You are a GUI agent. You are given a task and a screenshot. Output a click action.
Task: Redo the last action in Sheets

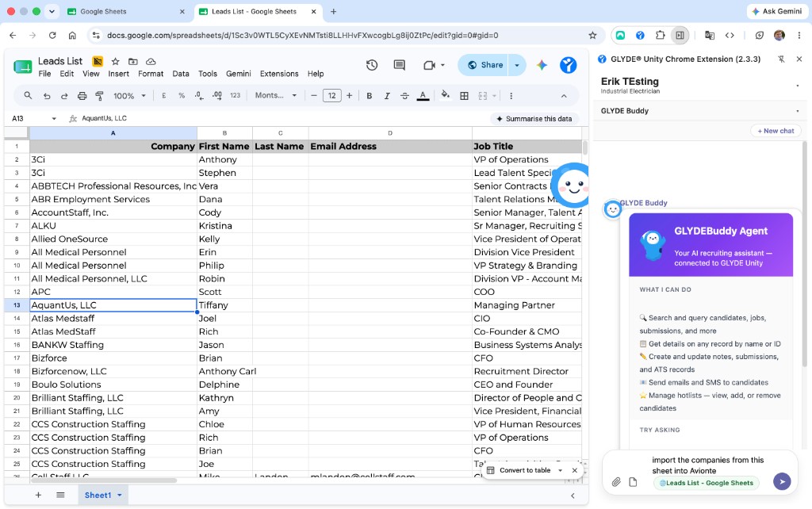coord(64,96)
